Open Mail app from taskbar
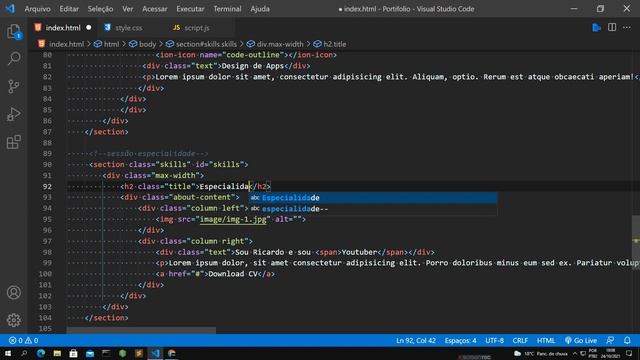The width and height of the screenshot is (640, 360). (x=90, y=353)
